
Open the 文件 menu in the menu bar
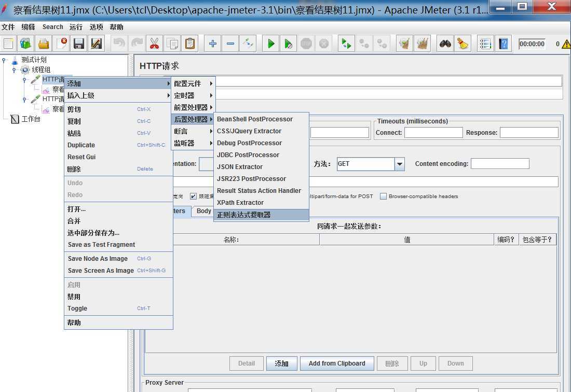(8, 27)
